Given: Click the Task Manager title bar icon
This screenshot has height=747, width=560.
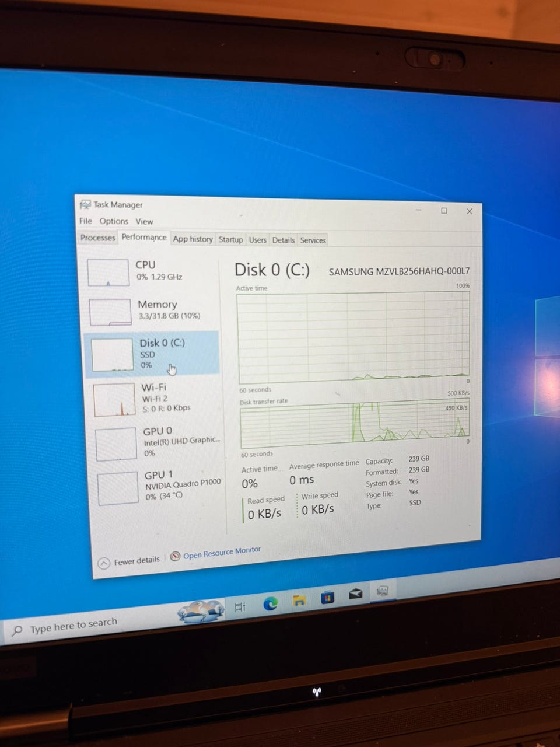Looking at the screenshot, I should (85, 204).
